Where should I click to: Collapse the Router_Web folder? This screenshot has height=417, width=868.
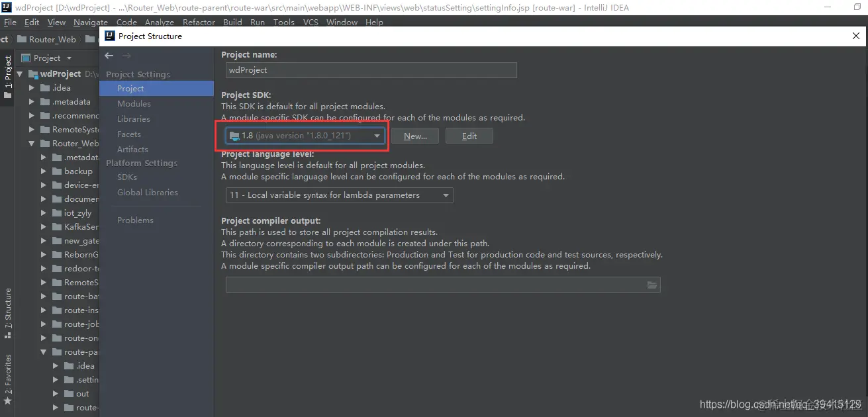point(31,144)
